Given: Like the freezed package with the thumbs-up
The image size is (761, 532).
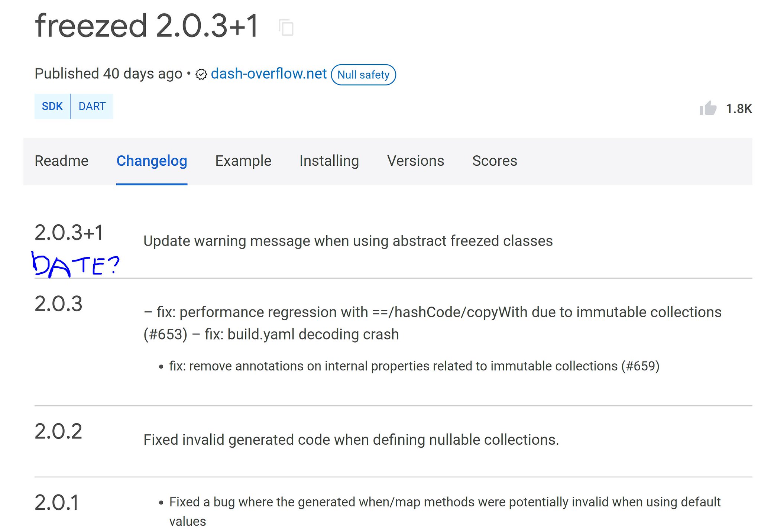Looking at the screenshot, I should (709, 108).
